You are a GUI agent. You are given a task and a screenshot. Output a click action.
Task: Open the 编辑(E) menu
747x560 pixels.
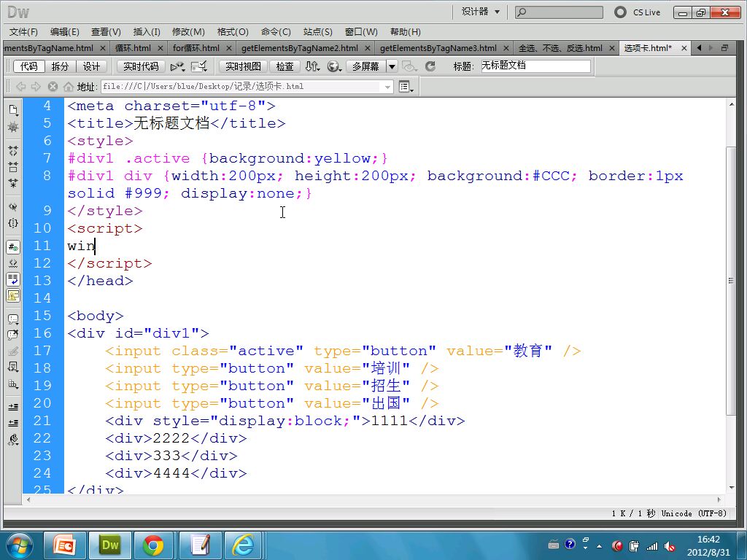[65, 32]
